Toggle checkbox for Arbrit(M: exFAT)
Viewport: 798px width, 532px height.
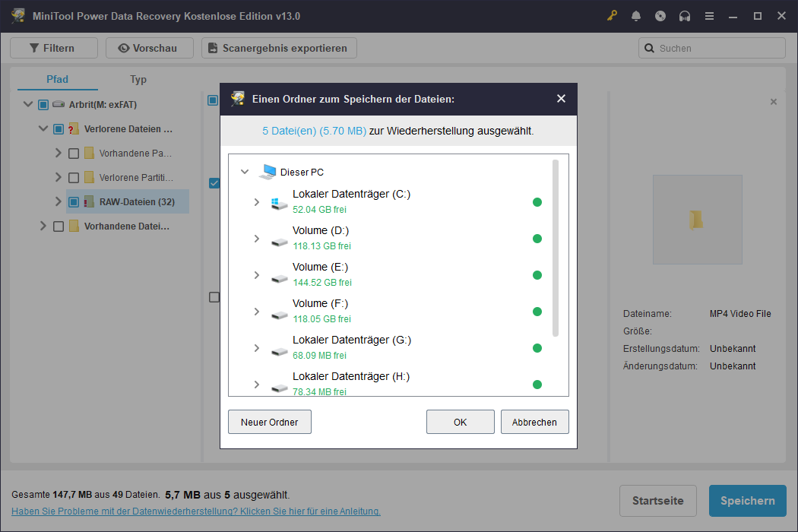point(43,104)
